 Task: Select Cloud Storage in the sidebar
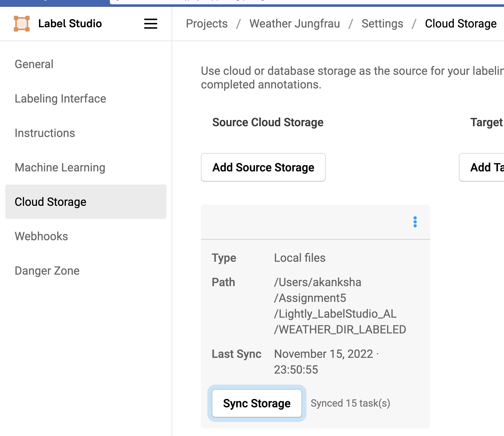86,202
